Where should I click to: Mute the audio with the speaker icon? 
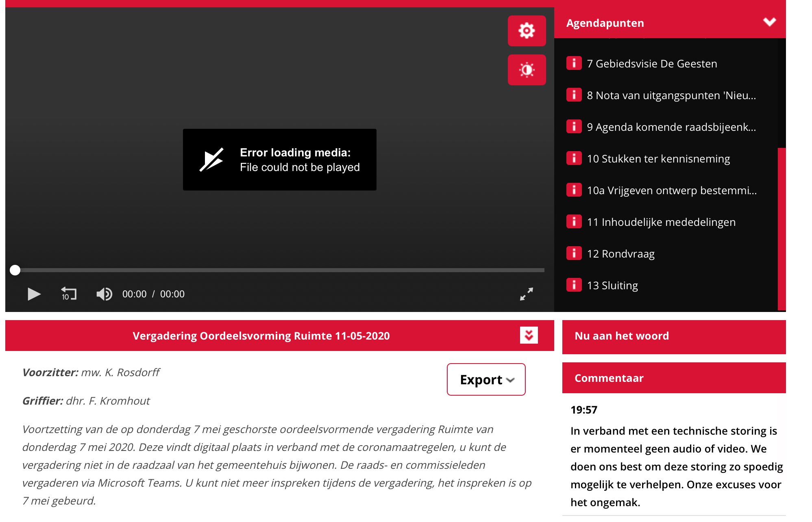[x=104, y=294]
